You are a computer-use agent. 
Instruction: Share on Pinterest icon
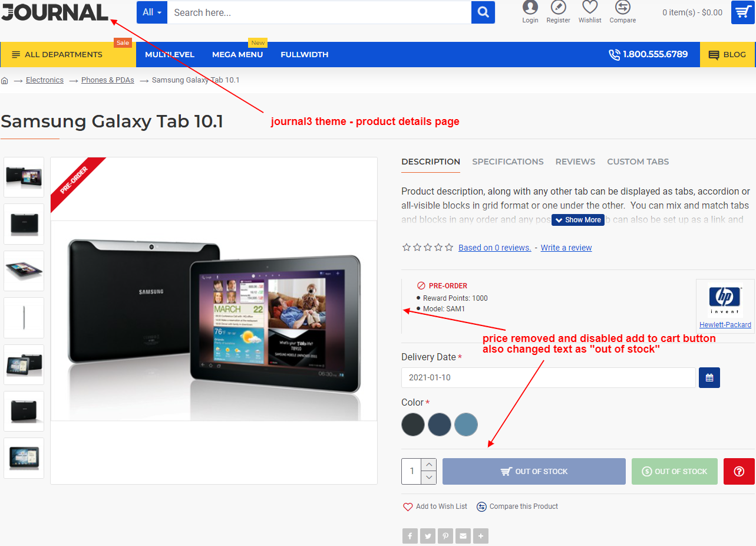445,536
